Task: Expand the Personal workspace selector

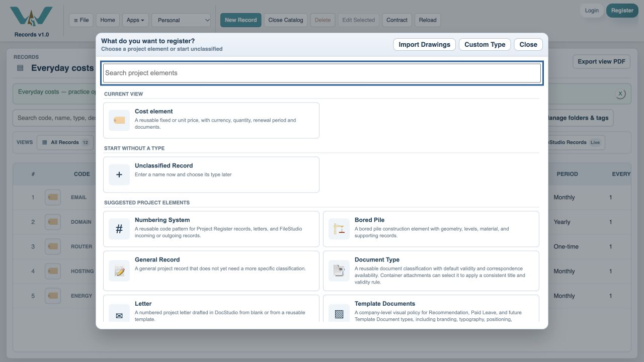Action: pos(181,20)
